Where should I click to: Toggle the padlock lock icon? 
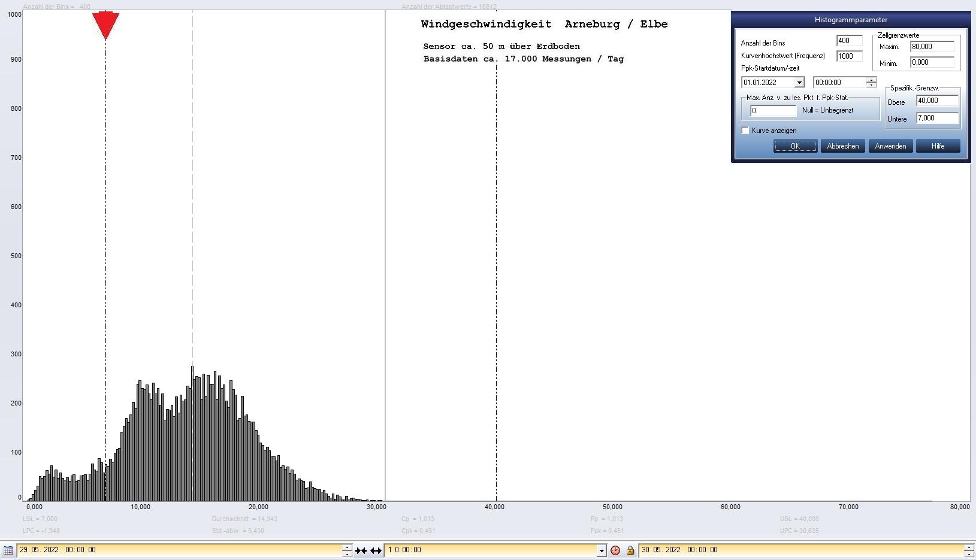(630, 550)
